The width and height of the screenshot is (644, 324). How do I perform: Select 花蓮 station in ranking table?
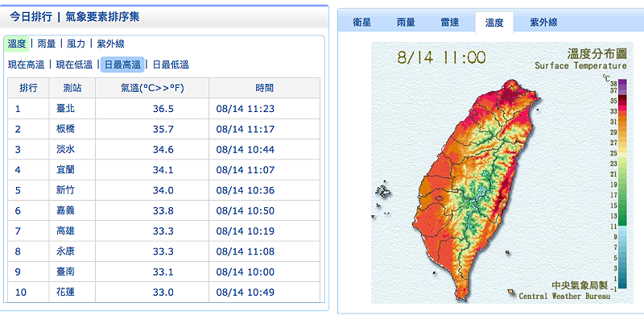[65, 292]
